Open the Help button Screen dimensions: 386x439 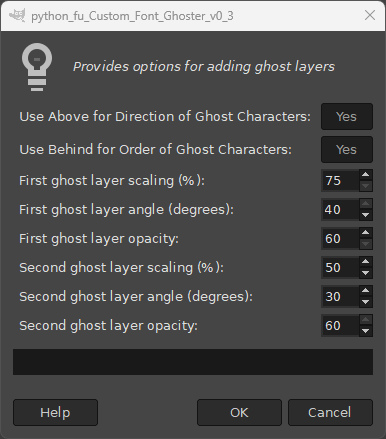tap(55, 412)
